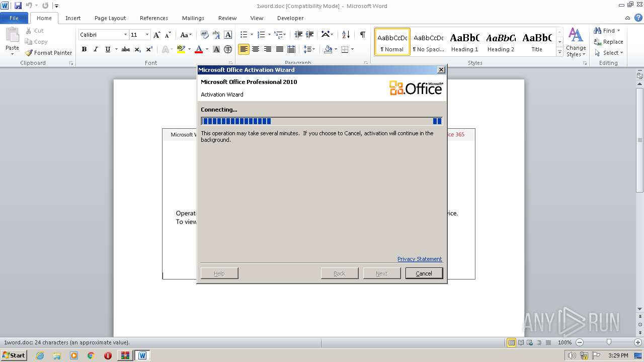Click Cancel in the Activation Wizard

tap(424, 274)
